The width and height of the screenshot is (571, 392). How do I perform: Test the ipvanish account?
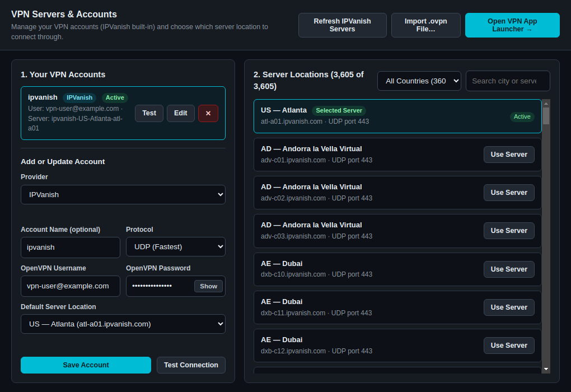(x=149, y=113)
